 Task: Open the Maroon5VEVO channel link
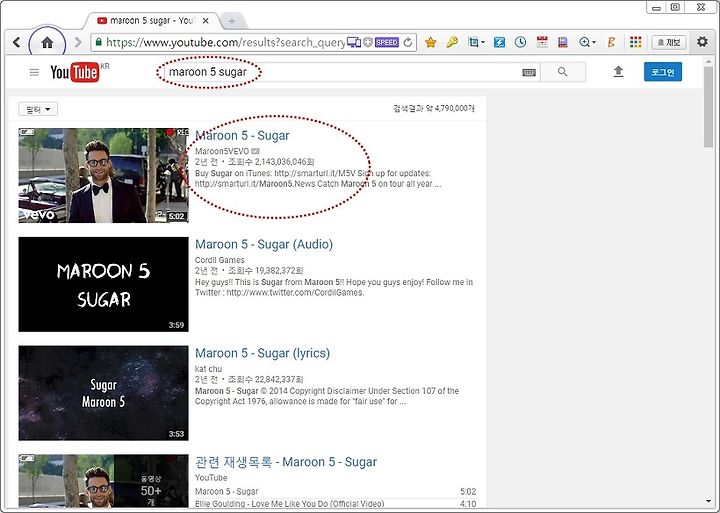click(222, 151)
